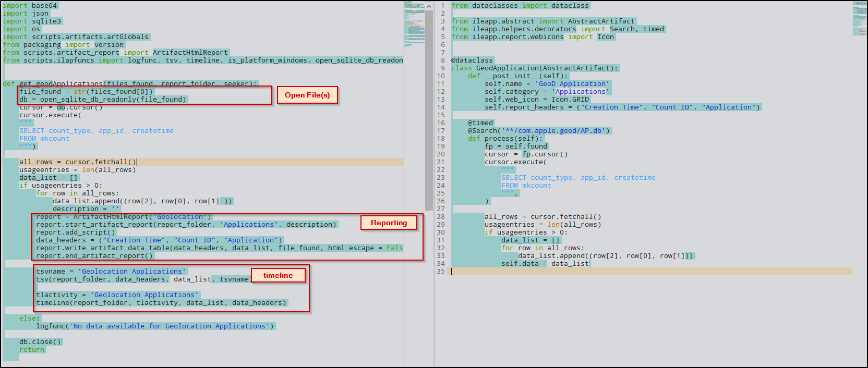Click the 'open_sqlite_db_readonly(file_found)' line

point(103,100)
